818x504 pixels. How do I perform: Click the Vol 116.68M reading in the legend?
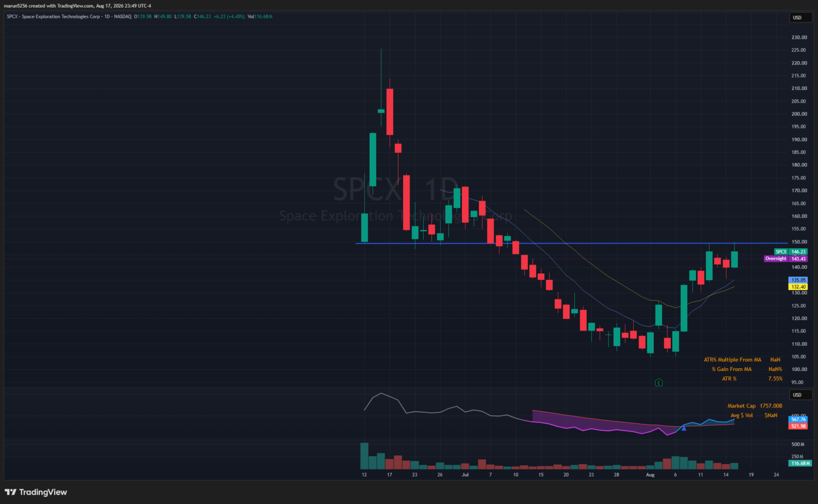(x=260, y=16)
